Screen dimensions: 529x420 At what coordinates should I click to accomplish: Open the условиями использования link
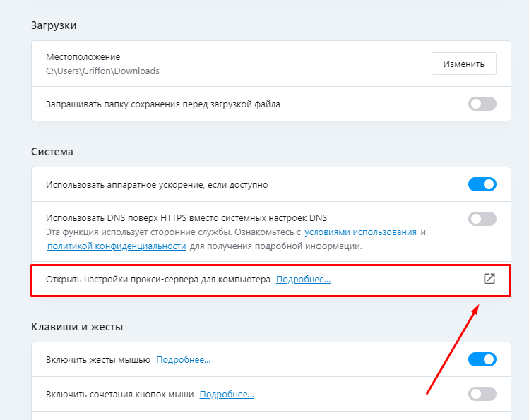[x=360, y=232]
